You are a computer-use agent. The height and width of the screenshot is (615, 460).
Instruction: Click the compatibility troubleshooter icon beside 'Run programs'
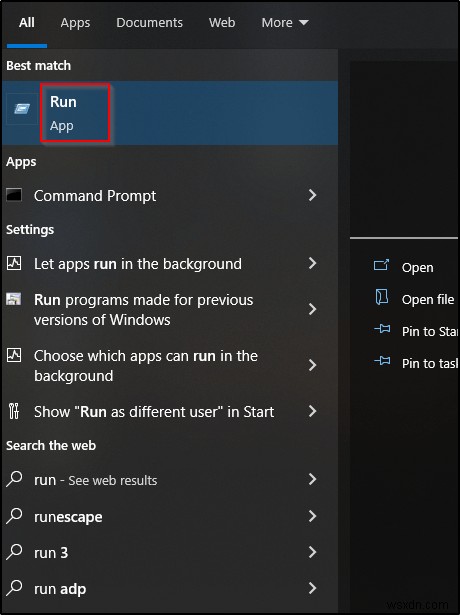pyautogui.click(x=14, y=299)
